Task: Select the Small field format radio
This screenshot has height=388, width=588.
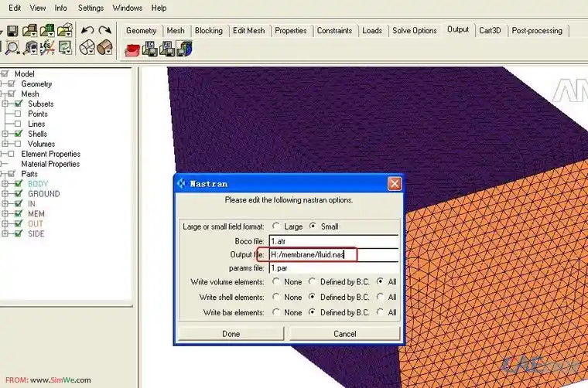Action: [x=313, y=226]
